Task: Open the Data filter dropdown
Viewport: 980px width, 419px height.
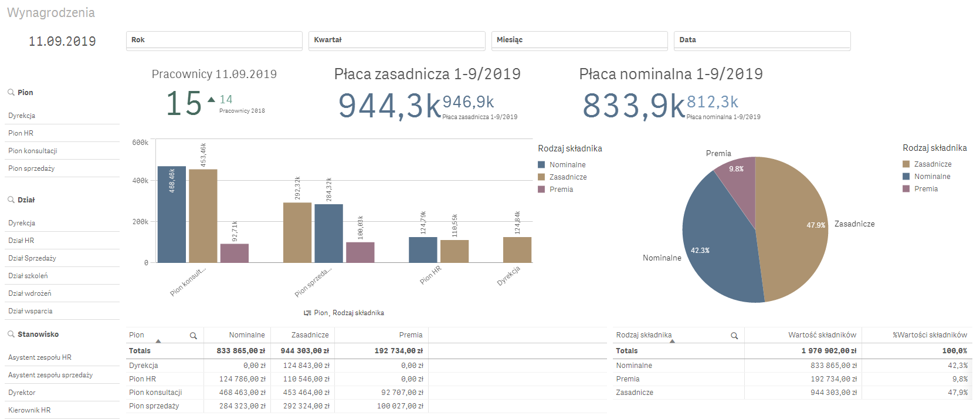Action: pos(761,40)
